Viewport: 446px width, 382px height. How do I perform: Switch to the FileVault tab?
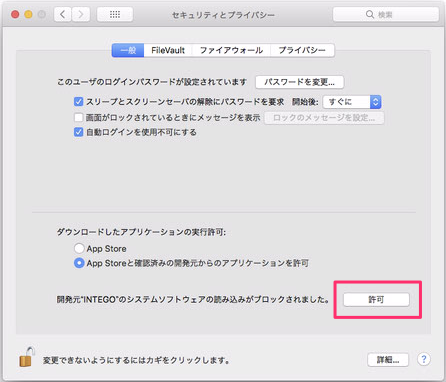pos(168,50)
